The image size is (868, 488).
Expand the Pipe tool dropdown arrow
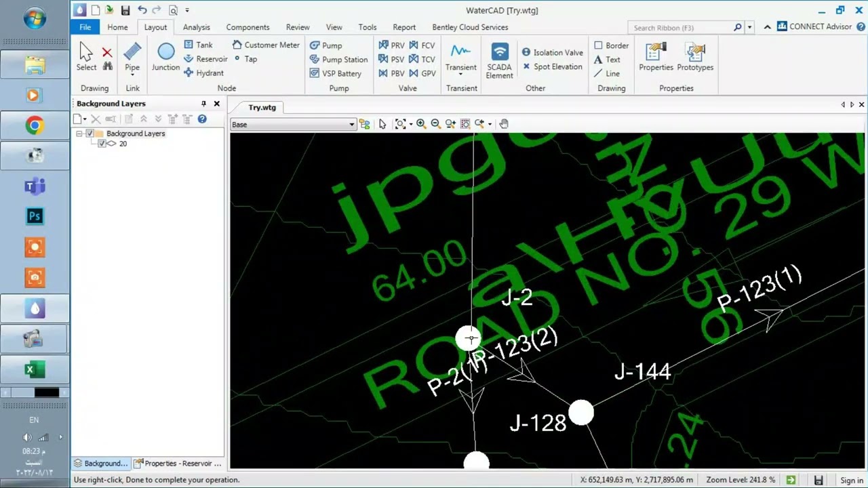pyautogui.click(x=132, y=74)
